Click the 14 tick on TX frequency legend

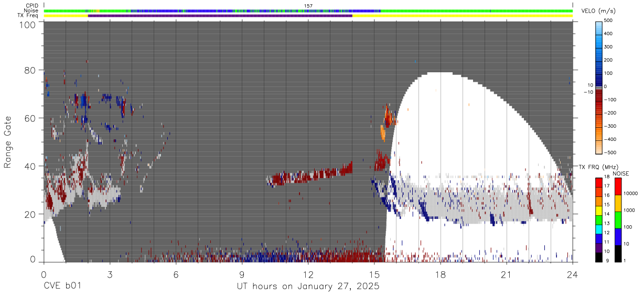[607, 215]
